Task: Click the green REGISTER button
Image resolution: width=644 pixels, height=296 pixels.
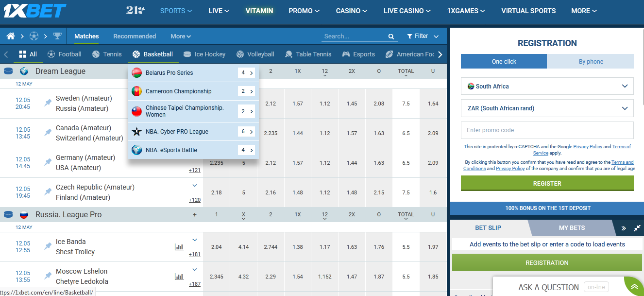Action: pyautogui.click(x=547, y=183)
